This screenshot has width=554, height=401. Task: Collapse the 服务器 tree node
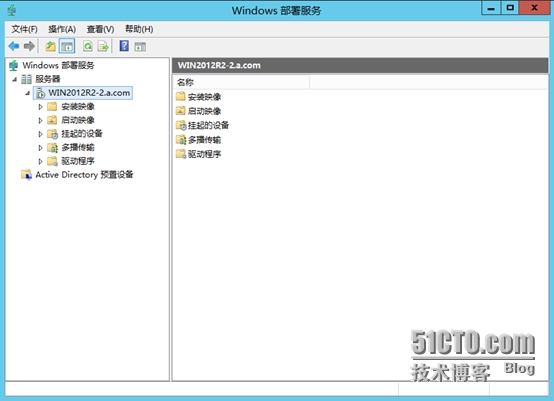point(14,79)
